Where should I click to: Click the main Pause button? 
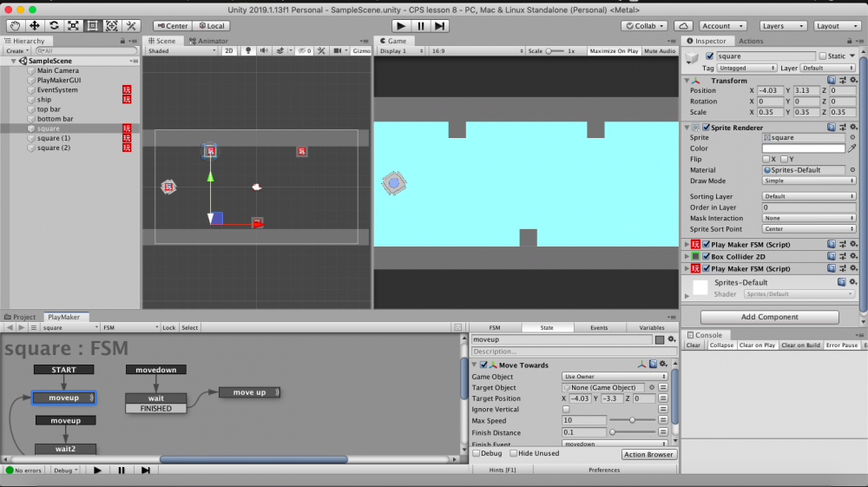coord(421,26)
